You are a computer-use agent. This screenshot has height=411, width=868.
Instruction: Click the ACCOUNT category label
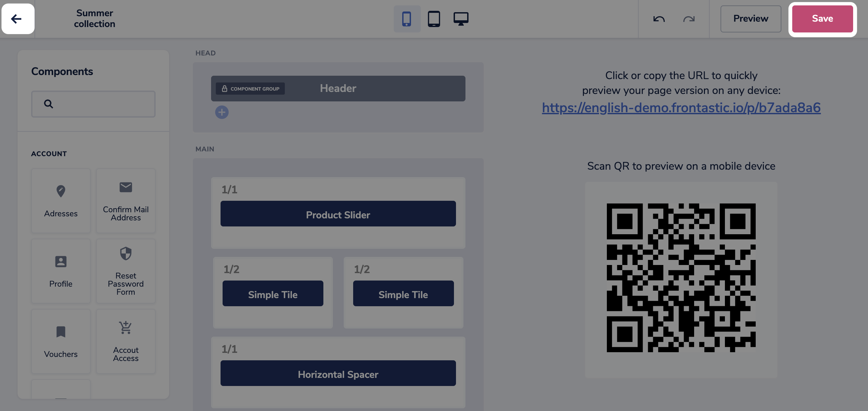click(49, 153)
